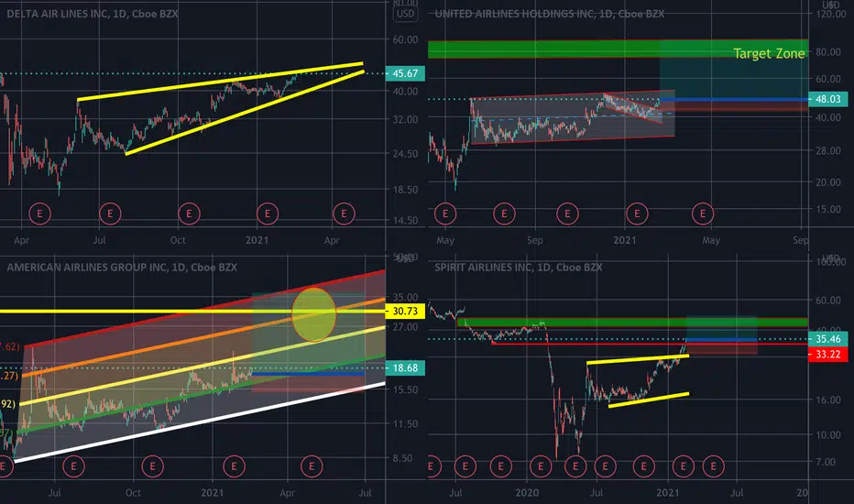This screenshot has width=854, height=504.
Task: Open American Airlines earnings marker near Jul label
Action: [73, 466]
